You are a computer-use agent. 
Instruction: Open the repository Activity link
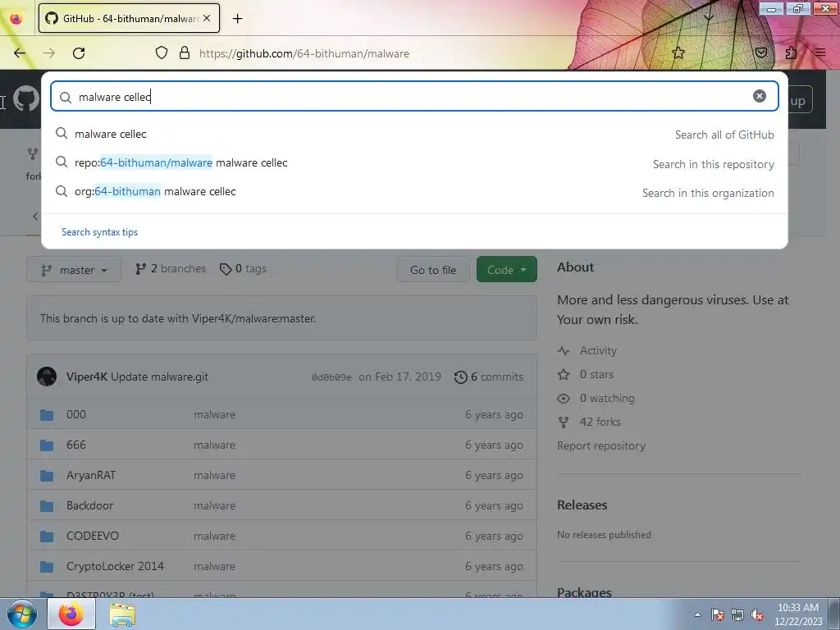587,350
